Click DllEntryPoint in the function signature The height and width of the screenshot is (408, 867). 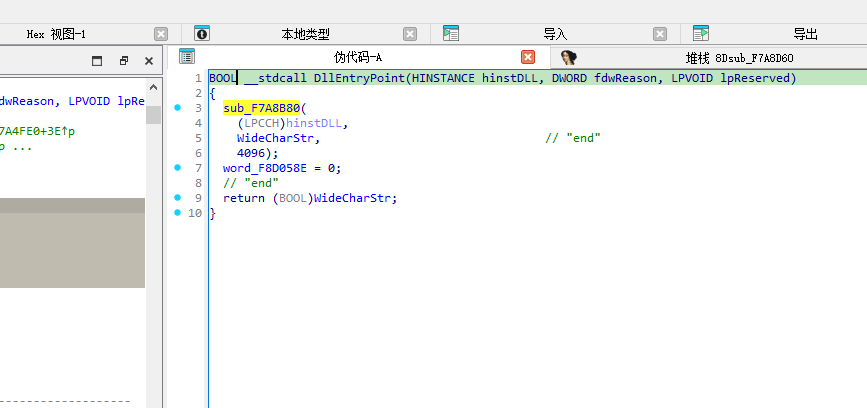click(x=357, y=78)
